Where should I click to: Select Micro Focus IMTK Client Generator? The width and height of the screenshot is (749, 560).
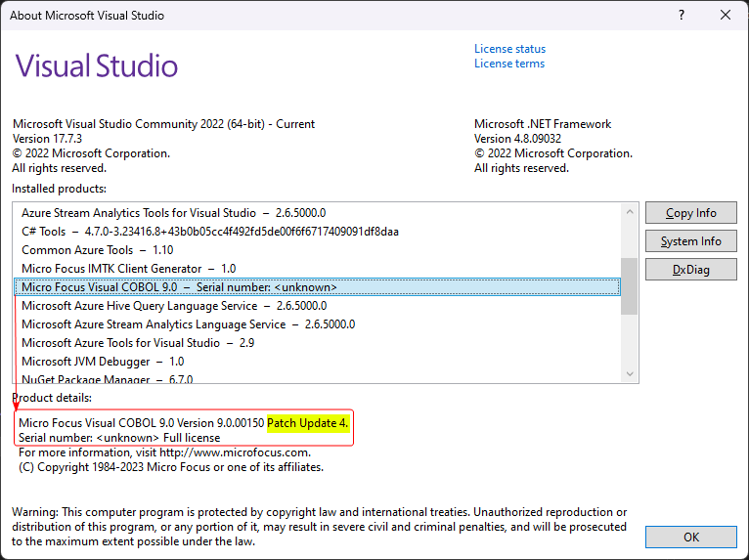tap(128, 269)
